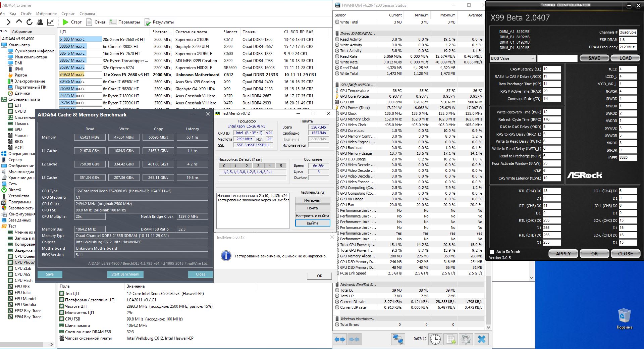Click test button 3 in TestMem5 settings
Image resolution: width=644 pixels, height=349 pixels.
258,166
